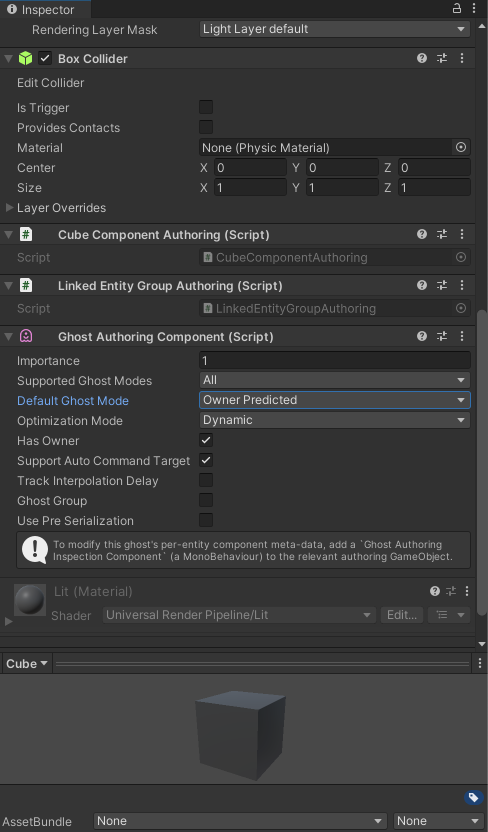This screenshot has height=832, width=488.
Task: Uncheck Support Auto Command Target checkbox
Action: 206,461
